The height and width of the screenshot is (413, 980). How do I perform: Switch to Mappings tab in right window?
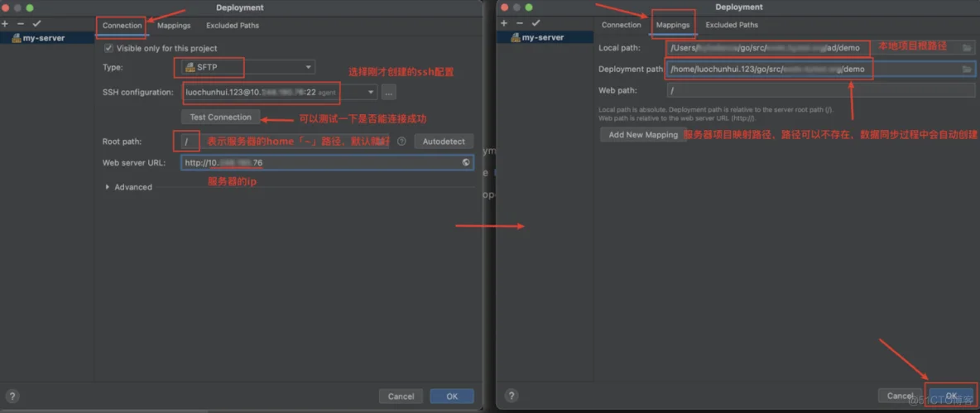673,25
